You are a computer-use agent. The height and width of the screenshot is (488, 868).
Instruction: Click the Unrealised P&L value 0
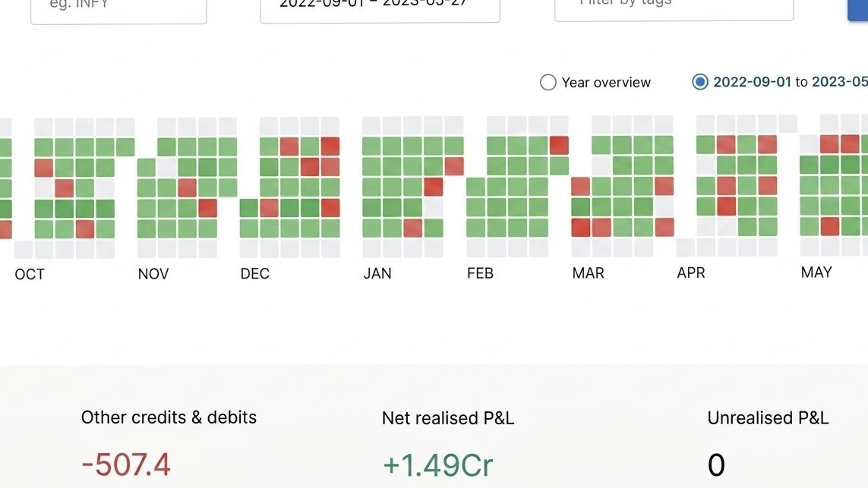716,464
